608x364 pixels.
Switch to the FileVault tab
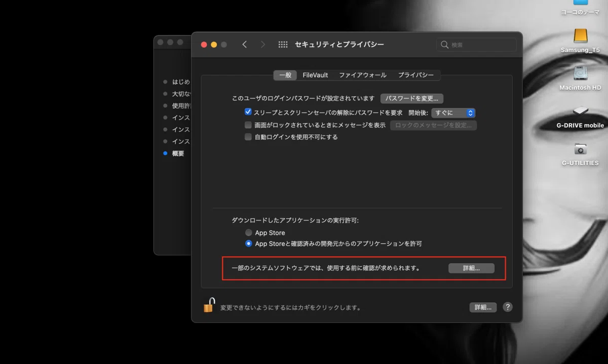[x=315, y=75]
